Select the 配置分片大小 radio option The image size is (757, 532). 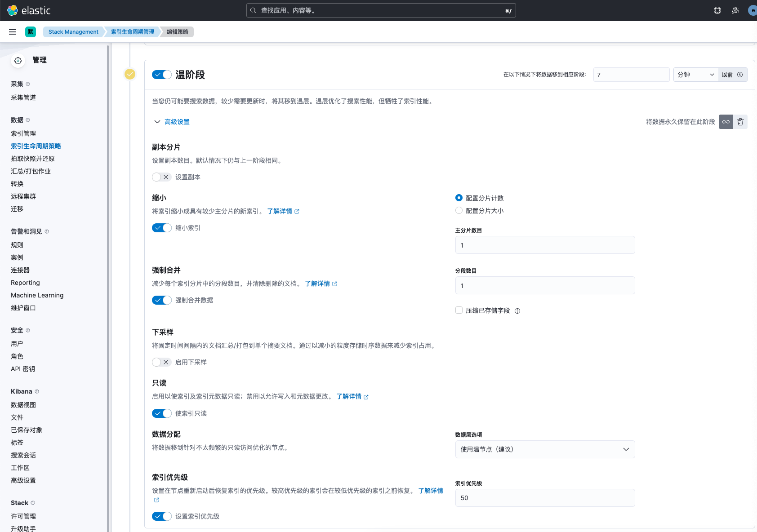[x=459, y=210]
